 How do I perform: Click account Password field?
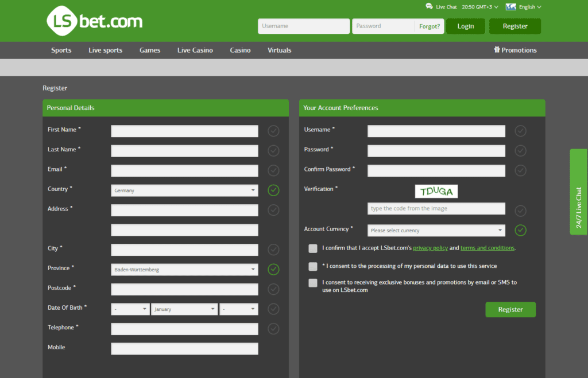(x=436, y=151)
